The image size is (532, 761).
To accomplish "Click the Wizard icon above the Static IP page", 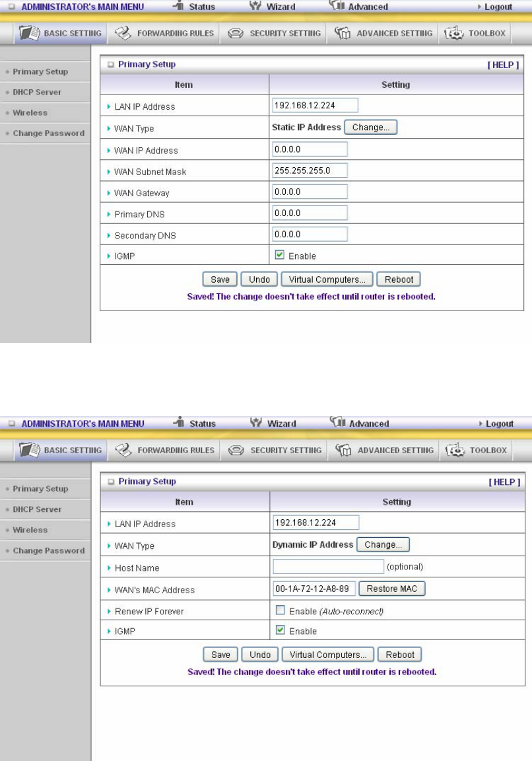I will (255, 5).
